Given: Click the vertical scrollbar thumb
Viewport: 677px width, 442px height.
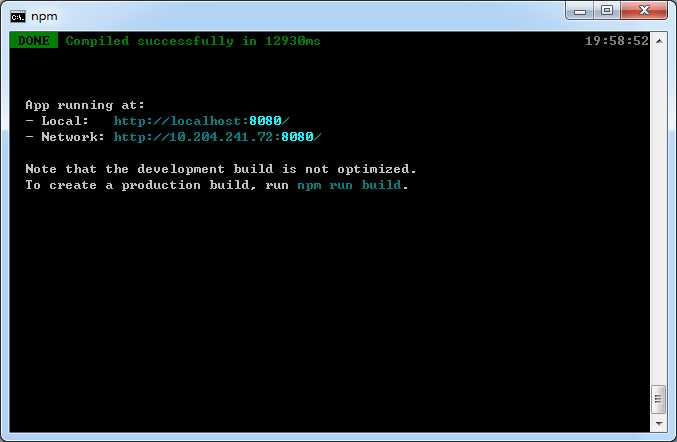Looking at the screenshot, I should click(x=658, y=399).
